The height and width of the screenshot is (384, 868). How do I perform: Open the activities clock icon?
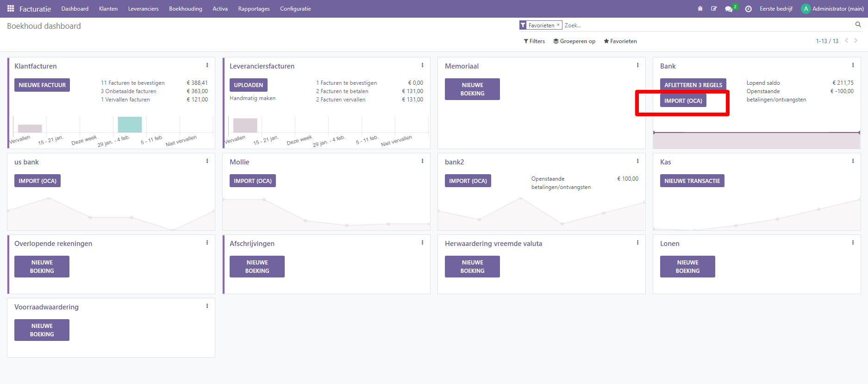click(748, 9)
